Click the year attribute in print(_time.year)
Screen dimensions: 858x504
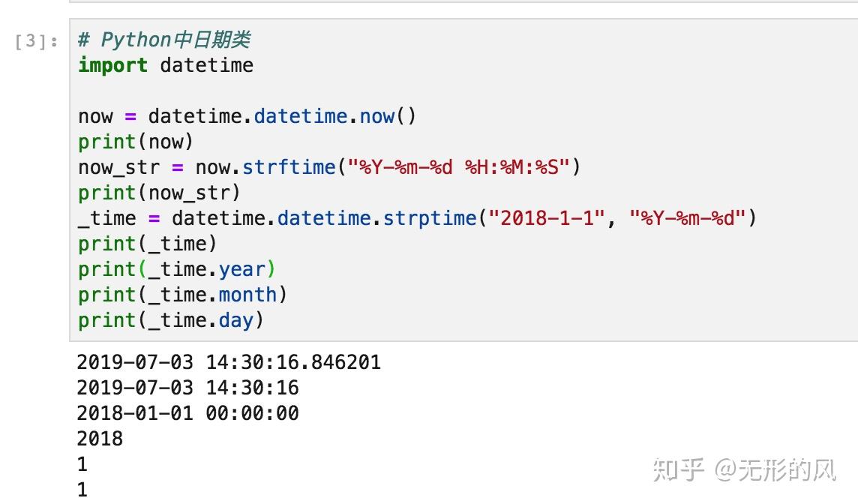241,270
